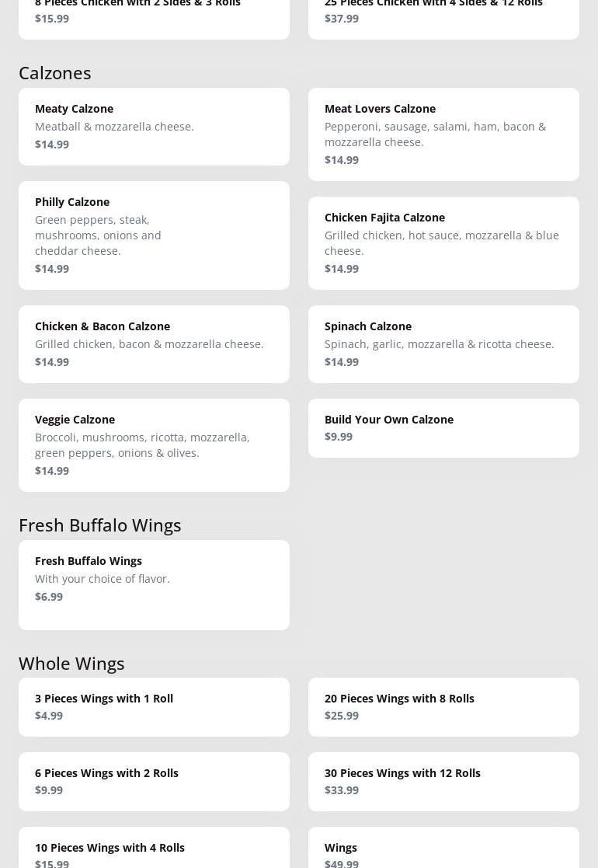Open the Spinach Calzone item
This screenshot has width=598, height=868.
tap(443, 343)
